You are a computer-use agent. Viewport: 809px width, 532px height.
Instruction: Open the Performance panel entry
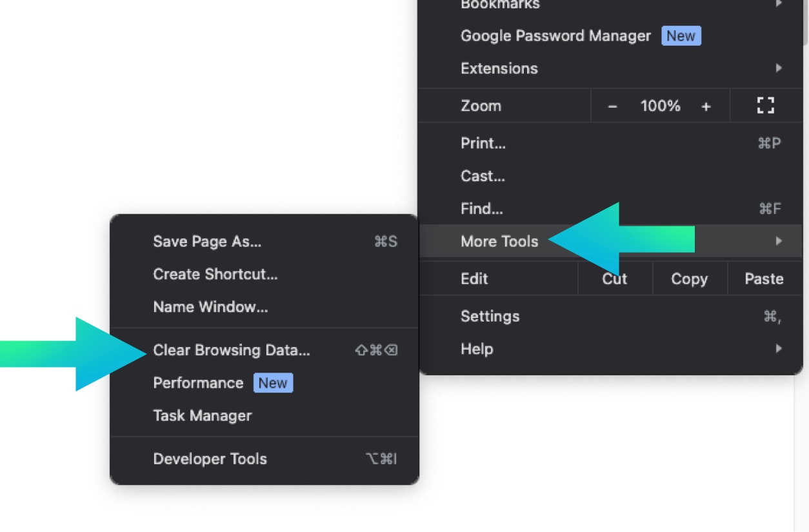click(198, 383)
